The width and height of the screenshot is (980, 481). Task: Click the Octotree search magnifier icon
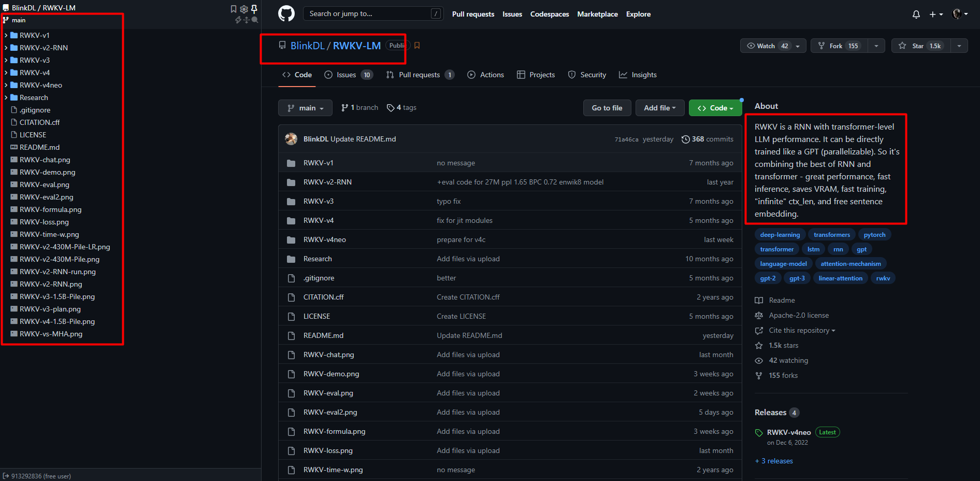coord(255,20)
